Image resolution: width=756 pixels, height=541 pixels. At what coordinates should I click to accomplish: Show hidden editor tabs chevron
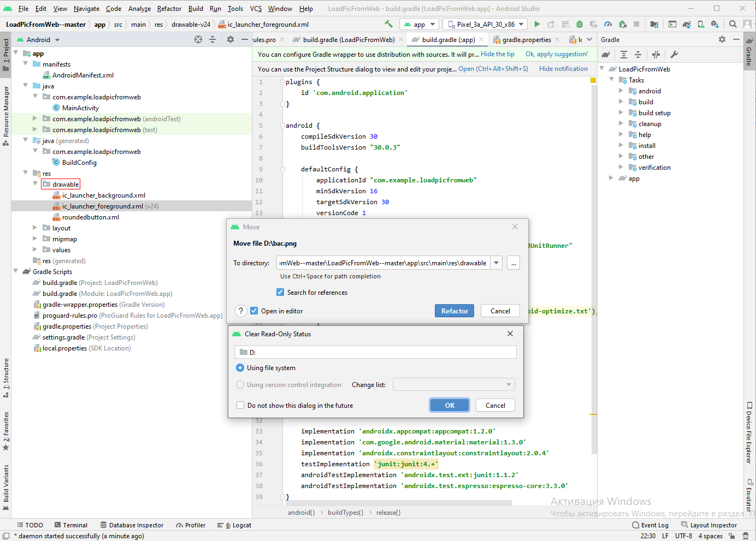coord(589,39)
